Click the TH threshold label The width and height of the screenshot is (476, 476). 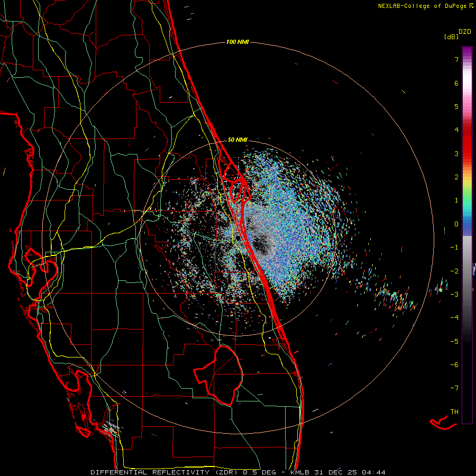(x=454, y=412)
